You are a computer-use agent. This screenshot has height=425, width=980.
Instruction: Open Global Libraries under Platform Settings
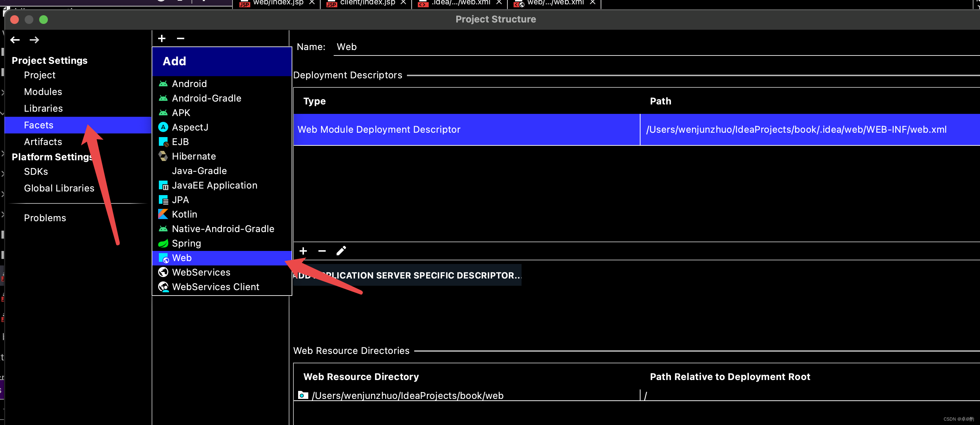click(x=59, y=188)
